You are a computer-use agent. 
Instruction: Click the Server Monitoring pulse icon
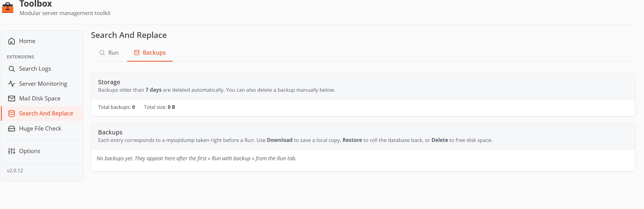(x=11, y=84)
